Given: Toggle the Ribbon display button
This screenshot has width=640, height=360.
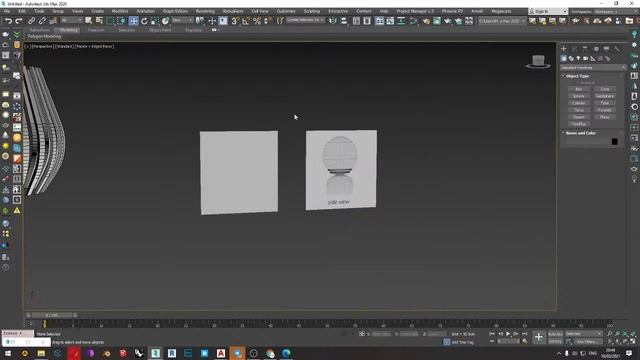Looking at the screenshot, I should tap(380, 21).
